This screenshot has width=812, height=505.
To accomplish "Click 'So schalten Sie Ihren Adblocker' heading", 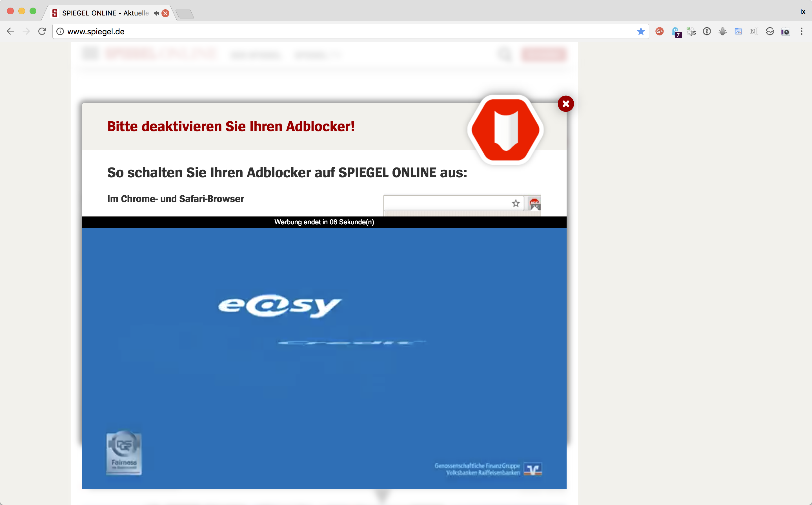I will [x=287, y=173].
